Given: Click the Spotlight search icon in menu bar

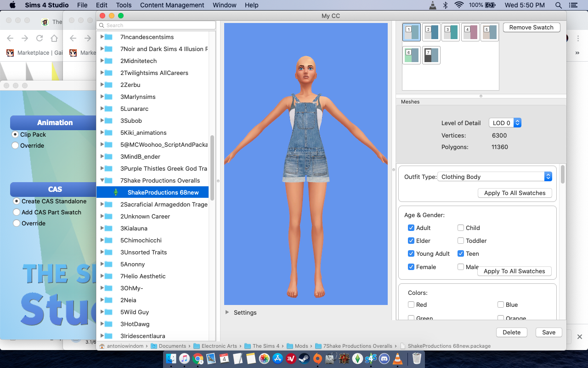Looking at the screenshot, I should coord(559,5).
